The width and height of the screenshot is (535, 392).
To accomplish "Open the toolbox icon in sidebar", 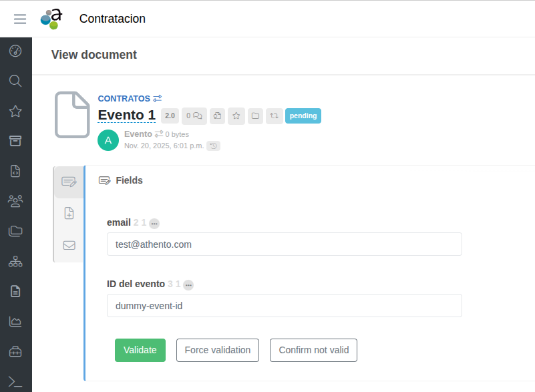I will click(x=15, y=351).
